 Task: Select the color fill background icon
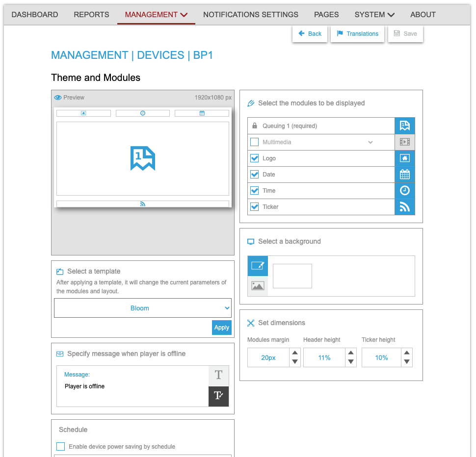click(x=258, y=266)
